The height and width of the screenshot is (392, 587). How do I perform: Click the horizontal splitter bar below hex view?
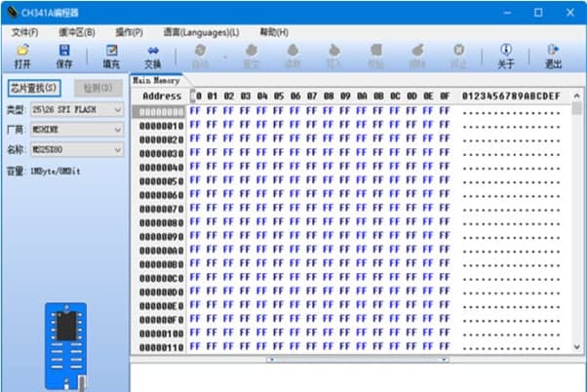click(x=358, y=360)
